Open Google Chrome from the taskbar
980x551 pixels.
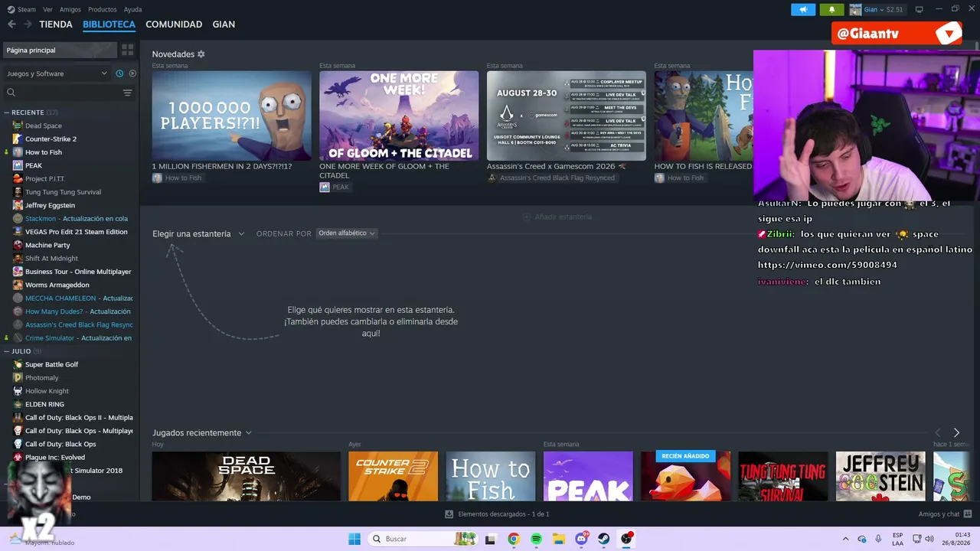point(514,539)
